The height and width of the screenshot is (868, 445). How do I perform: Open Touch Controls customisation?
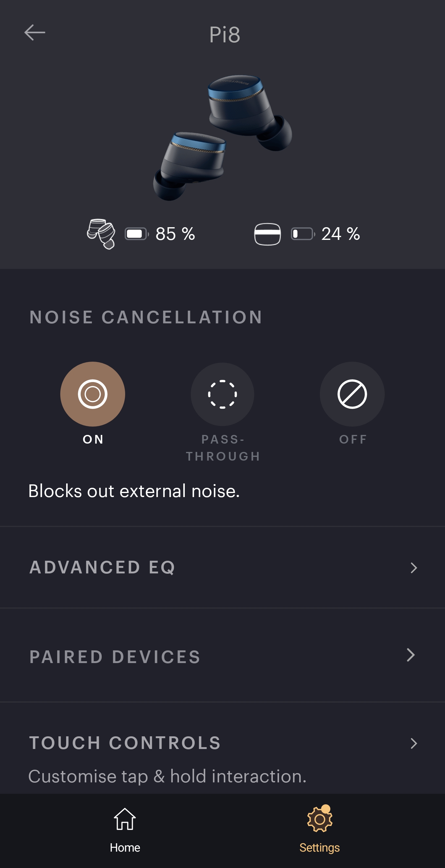(125, 743)
